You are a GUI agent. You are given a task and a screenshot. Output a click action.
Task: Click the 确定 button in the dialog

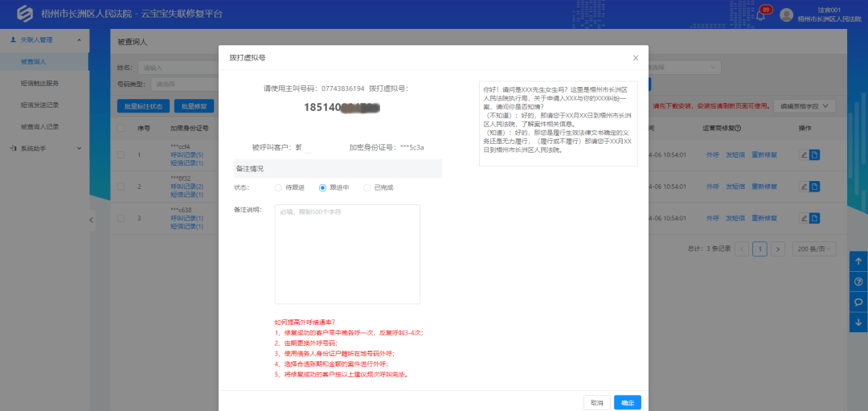click(x=627, y=402)
